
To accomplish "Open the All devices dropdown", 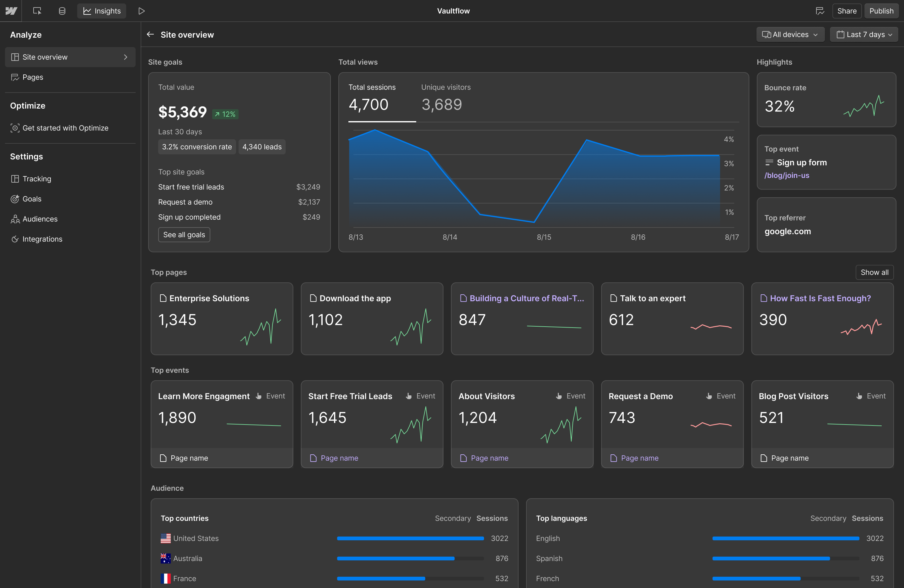I will click(790, 35).
